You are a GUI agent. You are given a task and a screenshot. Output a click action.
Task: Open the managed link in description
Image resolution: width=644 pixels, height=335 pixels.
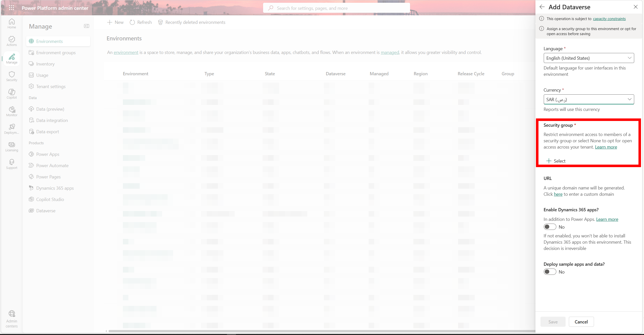[390, 52]
